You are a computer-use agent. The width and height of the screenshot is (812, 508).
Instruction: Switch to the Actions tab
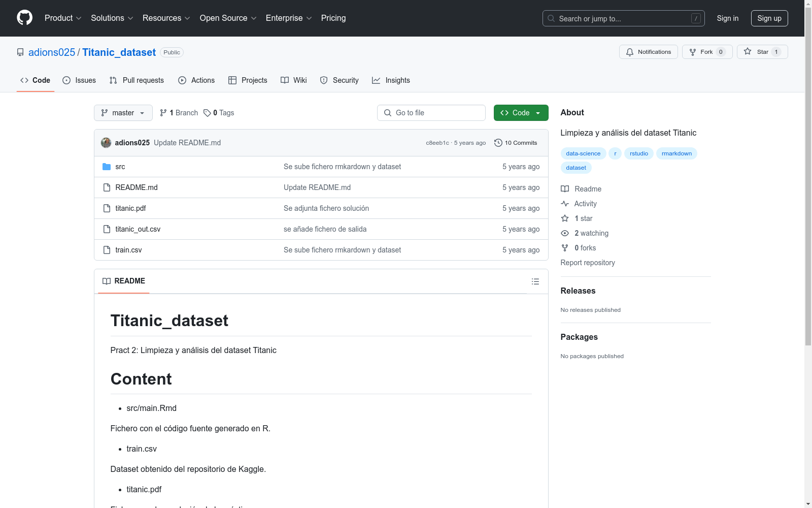[x=196, y=80]
